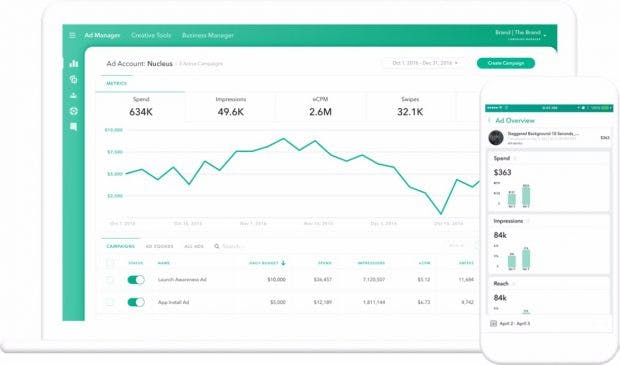
Task: Click the chat bubble sidebar icon
Action: [x=74, y=127]
